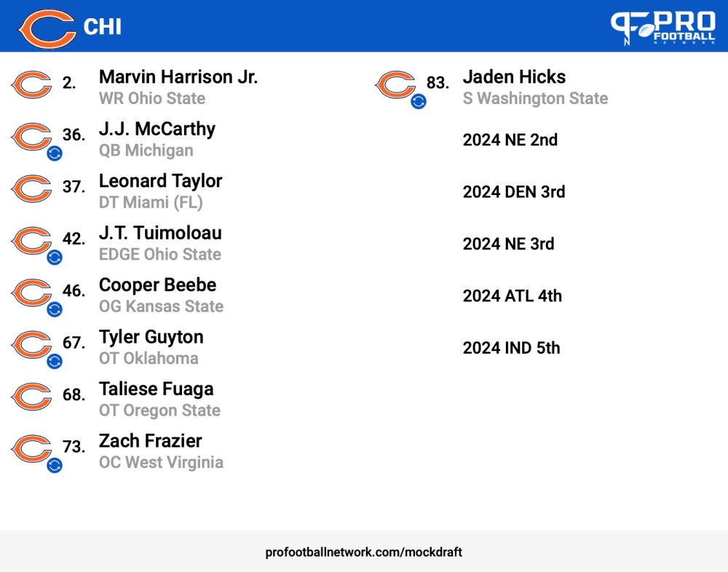Click the 2024 DEN 3rd pick entry
The image size is (728, 572).
514,191
